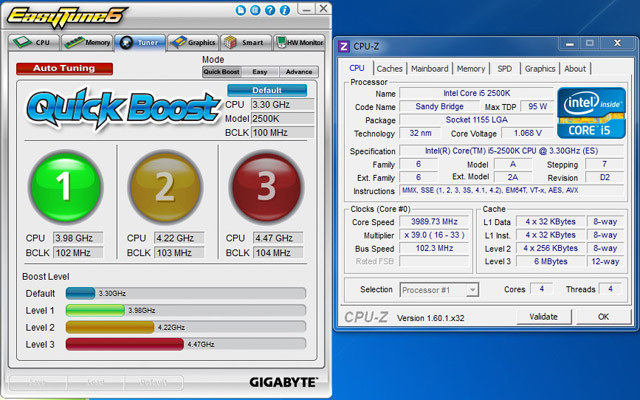640x400 pixels.
Task: Open the Graphics tab in EasyTune6
Action: click(193, 42)
